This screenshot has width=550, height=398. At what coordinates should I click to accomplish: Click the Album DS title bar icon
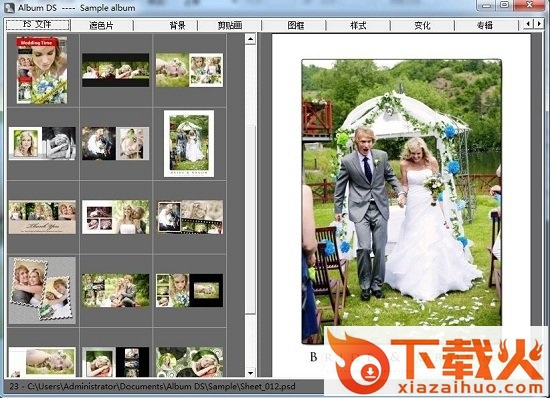coord(9,7)
